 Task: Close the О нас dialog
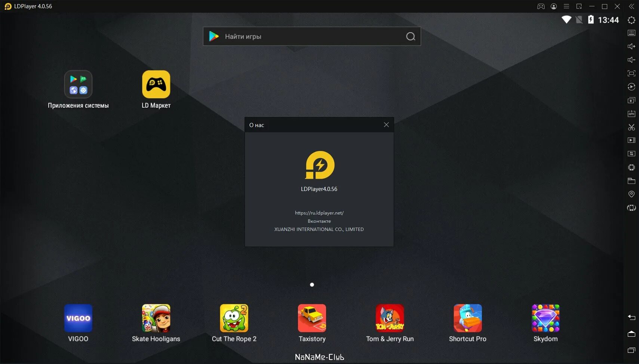(386, 125)
